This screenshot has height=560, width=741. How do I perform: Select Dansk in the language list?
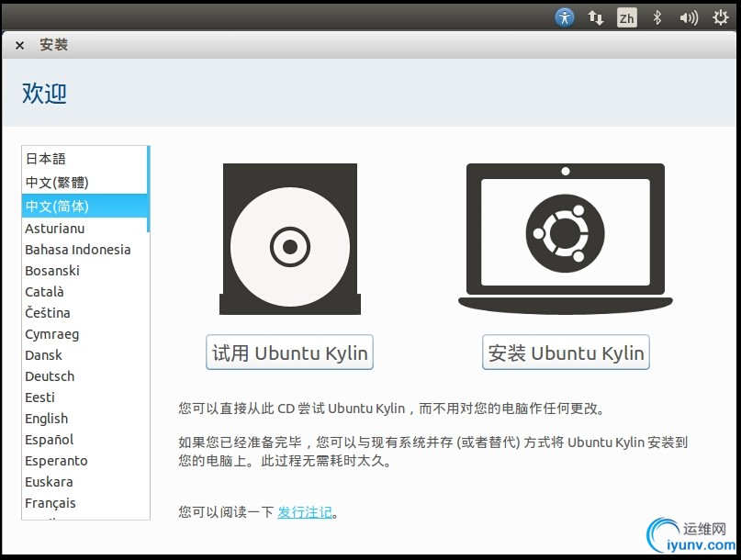tap(84, 355)
